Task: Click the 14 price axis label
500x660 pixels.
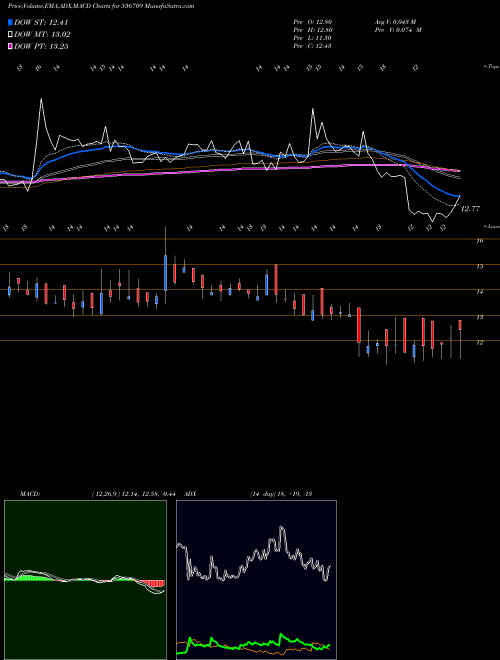Action: pyautogui.click(x=479, y=292)
